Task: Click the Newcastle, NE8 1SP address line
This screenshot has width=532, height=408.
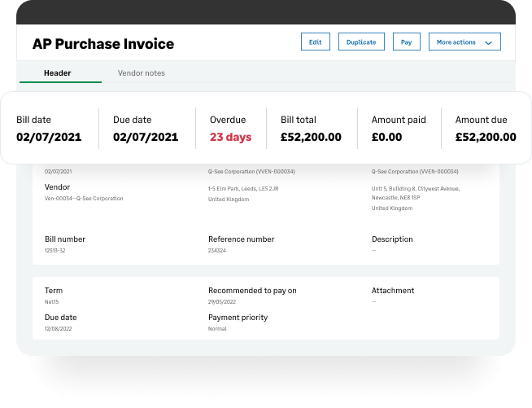Action: point(395,197)
